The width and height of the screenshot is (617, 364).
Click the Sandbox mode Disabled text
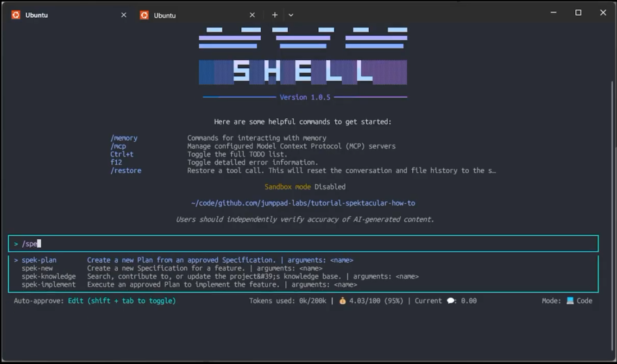305,187
